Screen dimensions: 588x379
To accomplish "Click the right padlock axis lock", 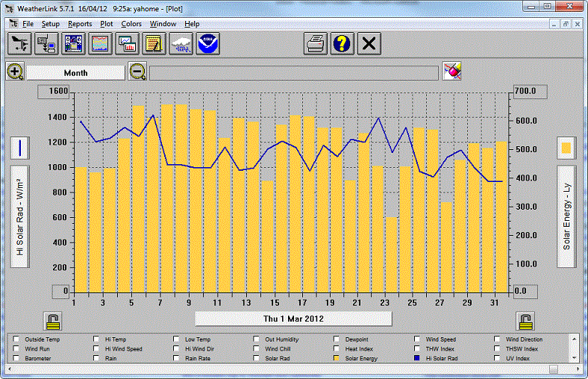I will point(526,321).
